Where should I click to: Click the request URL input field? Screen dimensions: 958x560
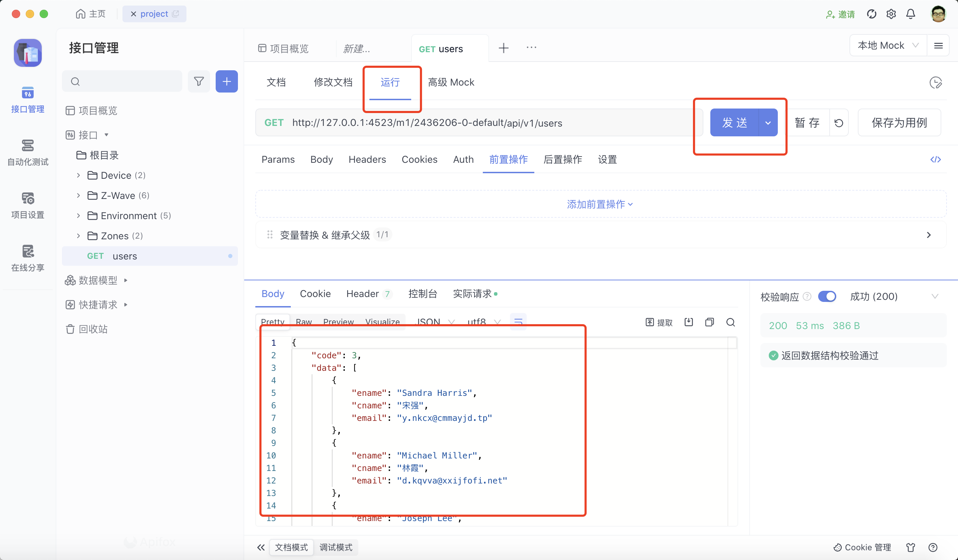click(x=494, y=122)
